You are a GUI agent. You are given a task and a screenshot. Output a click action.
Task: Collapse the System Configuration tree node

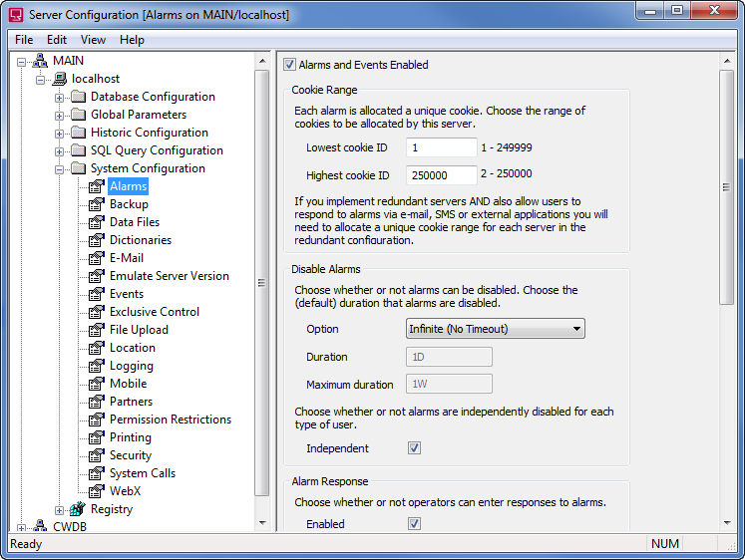[x=60, y=168]
